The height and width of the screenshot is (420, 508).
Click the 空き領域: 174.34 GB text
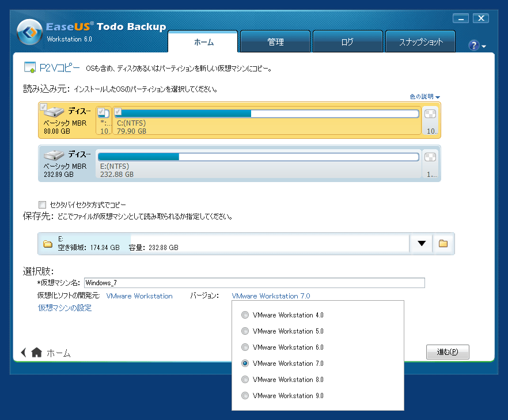pos(89,248)
